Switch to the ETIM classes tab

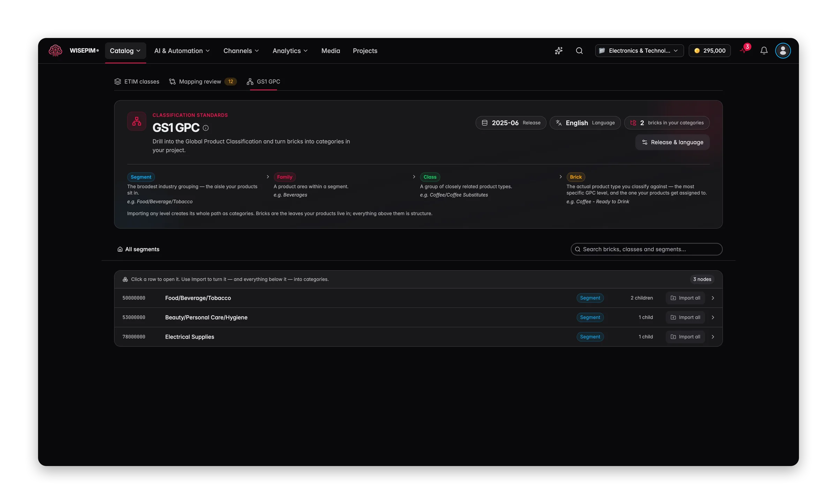[x=137, y=82]
